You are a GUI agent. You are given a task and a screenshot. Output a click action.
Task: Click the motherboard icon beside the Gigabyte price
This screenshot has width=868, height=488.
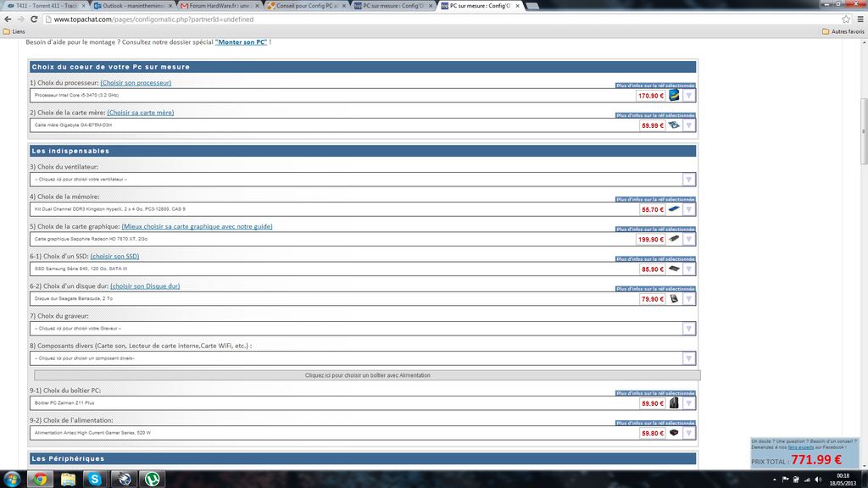pos(673,125)
